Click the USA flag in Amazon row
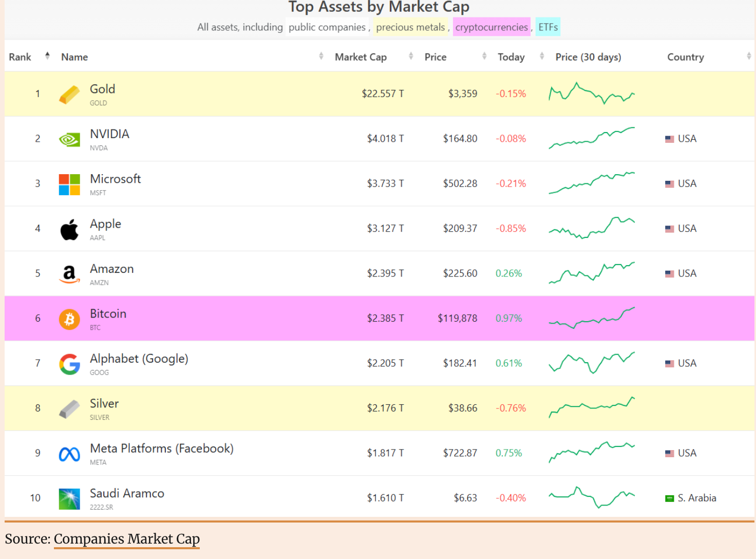The height and width of the screenshot is (559, 756). click(670, 274)
